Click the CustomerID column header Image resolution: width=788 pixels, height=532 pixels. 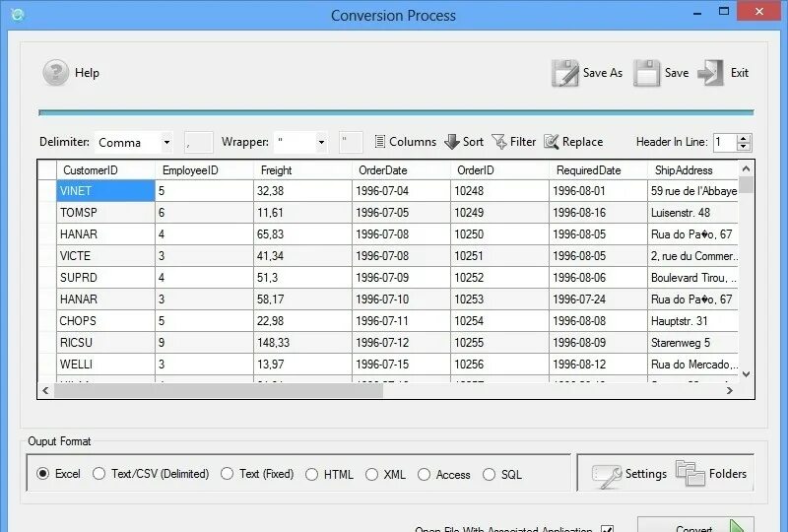pyautogui.click(x=105, y=170)
